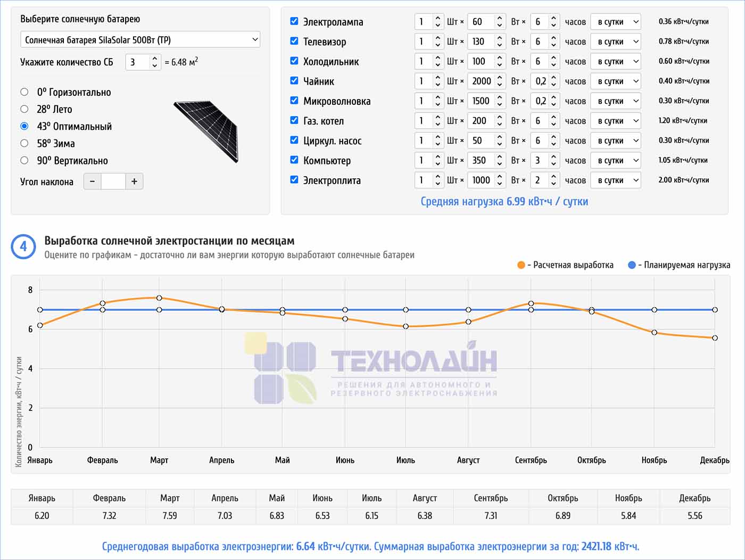Screen dimensions: 745x560
Task: Click the blue Планируемая нагрузка legend dot
Action: pos(632,265)
